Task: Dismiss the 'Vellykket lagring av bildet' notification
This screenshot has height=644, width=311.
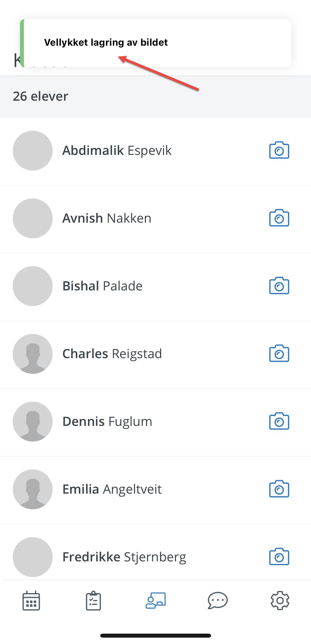Action: (x=155, y=43)
